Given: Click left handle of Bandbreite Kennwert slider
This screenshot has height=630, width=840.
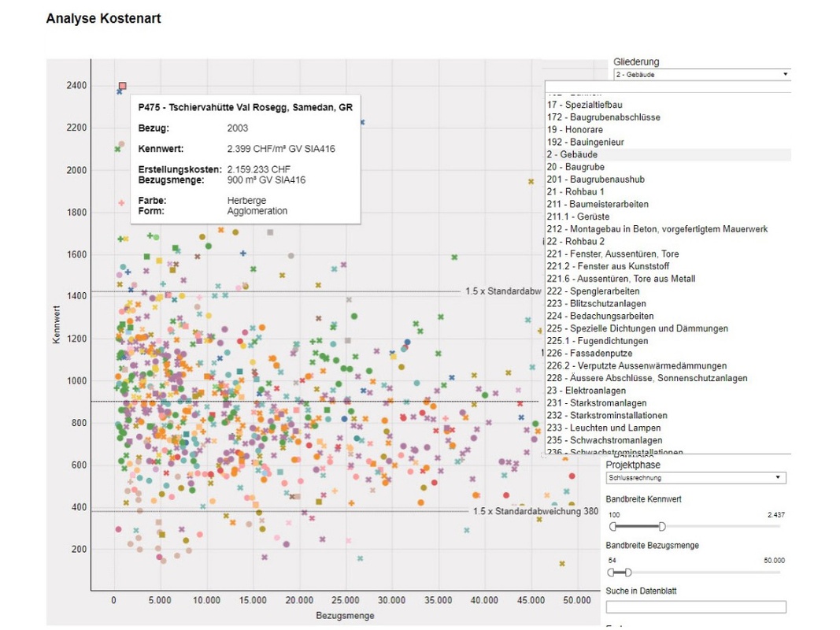Looking at the screenshot, I should (612, 527).
